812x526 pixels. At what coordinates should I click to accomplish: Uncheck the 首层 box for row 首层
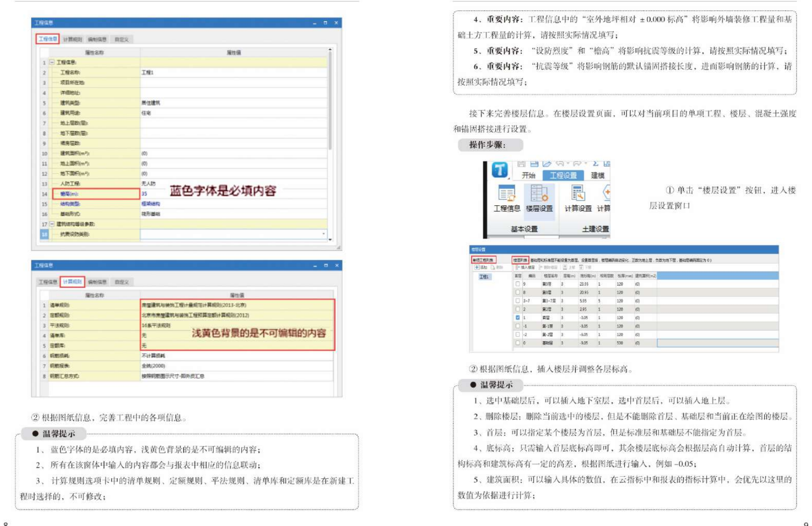point(518,318)
